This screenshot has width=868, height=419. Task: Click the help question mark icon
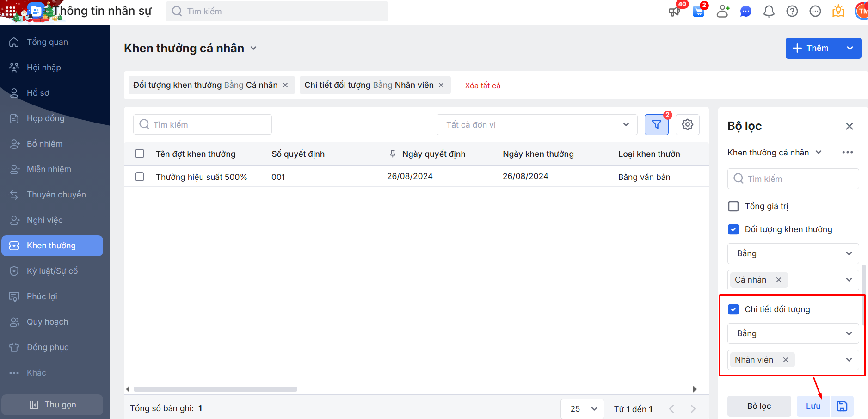792,11
